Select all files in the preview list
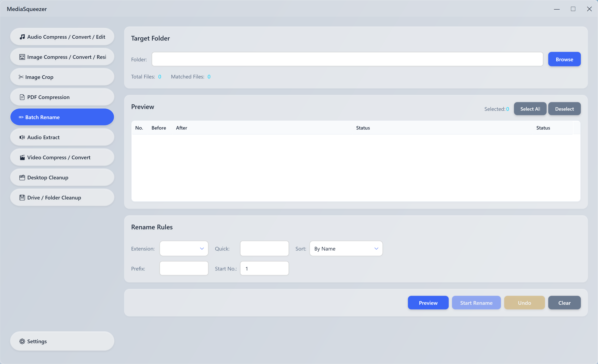The width and height of the screenshot is (598, 364). coord(530,109)
